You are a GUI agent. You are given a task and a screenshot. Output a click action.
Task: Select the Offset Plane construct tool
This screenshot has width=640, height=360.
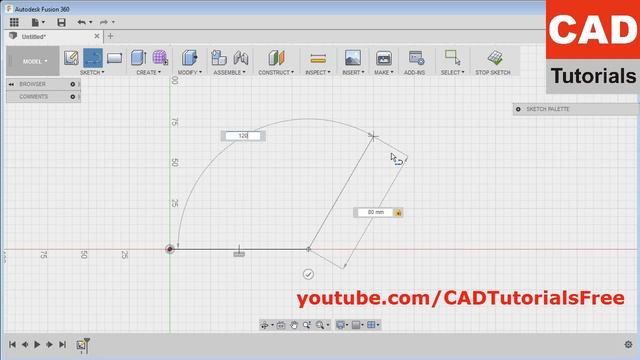tap(276, 58)
